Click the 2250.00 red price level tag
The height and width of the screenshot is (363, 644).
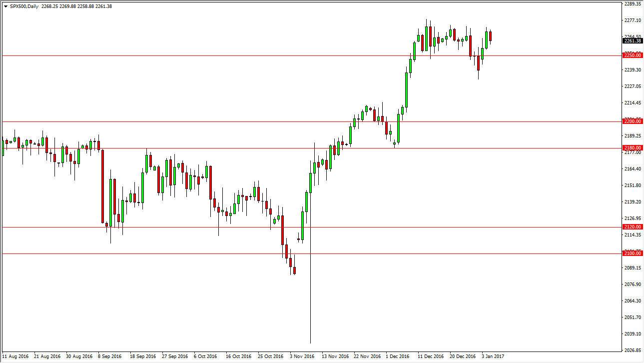(633, 55)
